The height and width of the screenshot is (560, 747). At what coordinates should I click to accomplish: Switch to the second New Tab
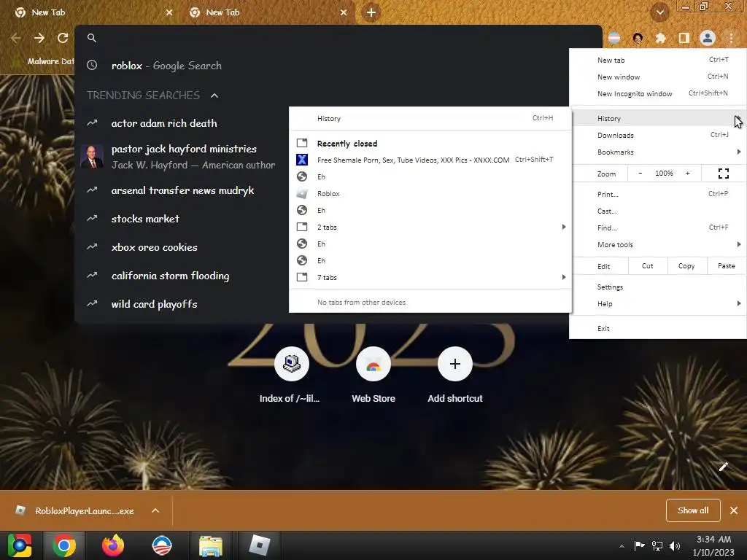[267, 12]
